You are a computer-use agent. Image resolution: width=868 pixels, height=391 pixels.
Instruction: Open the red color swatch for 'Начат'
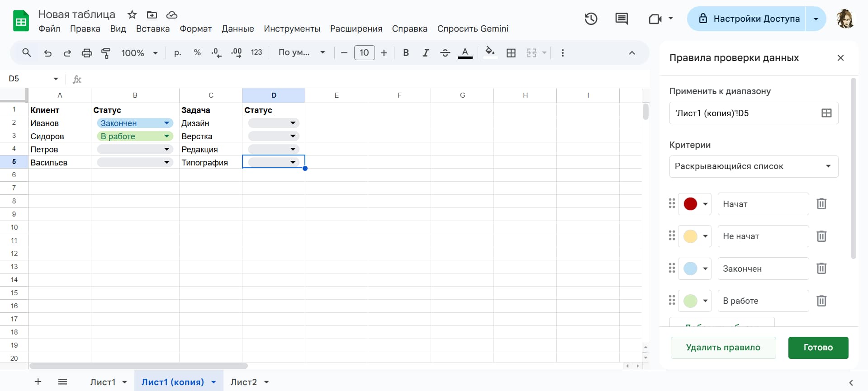pyautogui.click(x=695, y=204)
